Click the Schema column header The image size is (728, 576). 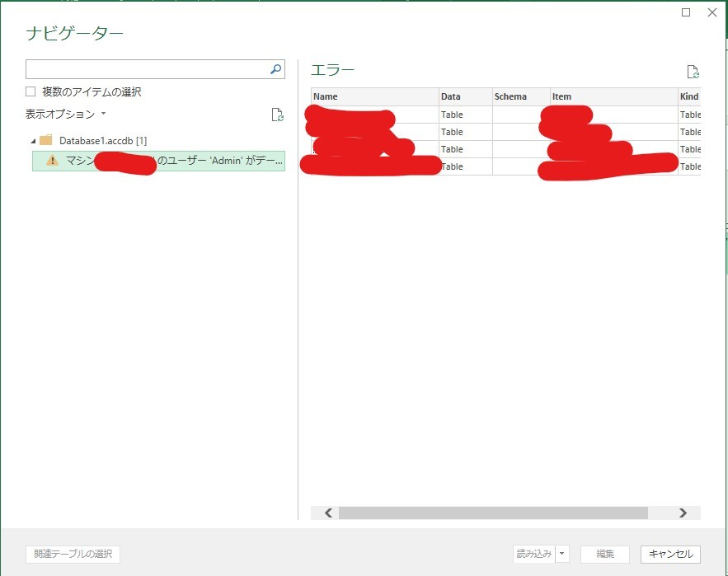tap(521, 96)
